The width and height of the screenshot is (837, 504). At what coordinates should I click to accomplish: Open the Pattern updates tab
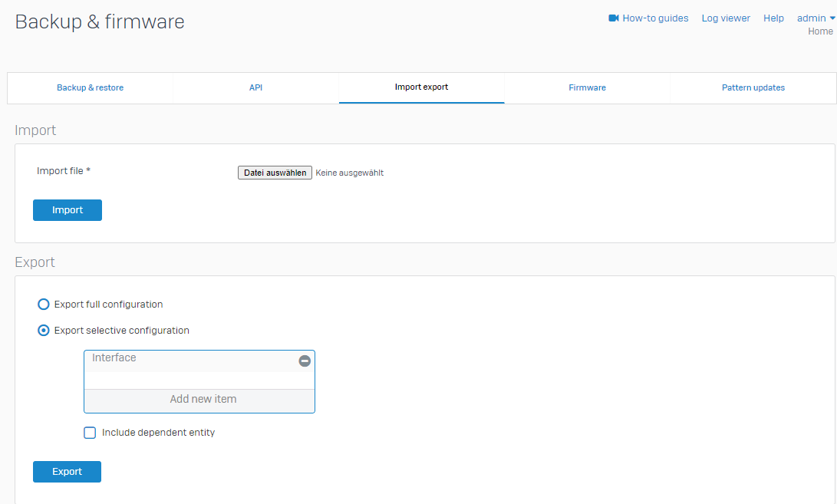[753, 88]
